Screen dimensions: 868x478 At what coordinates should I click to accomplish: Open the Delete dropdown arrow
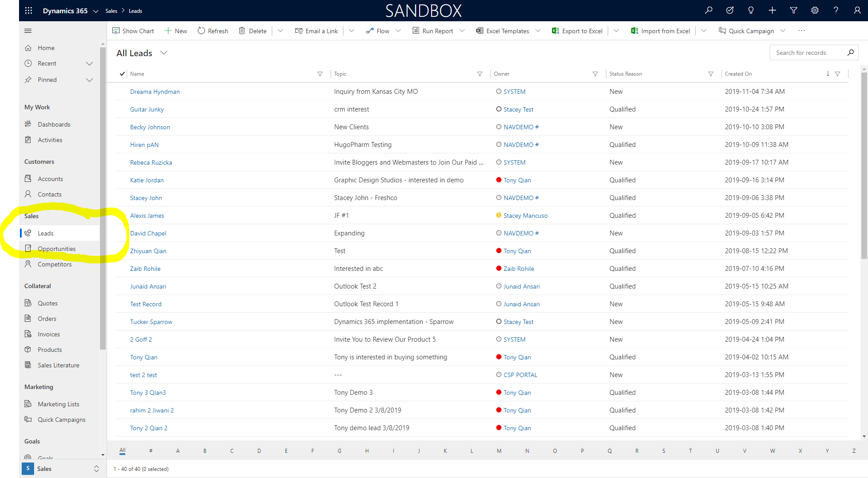pyautogui.click(x=280, y=31)
